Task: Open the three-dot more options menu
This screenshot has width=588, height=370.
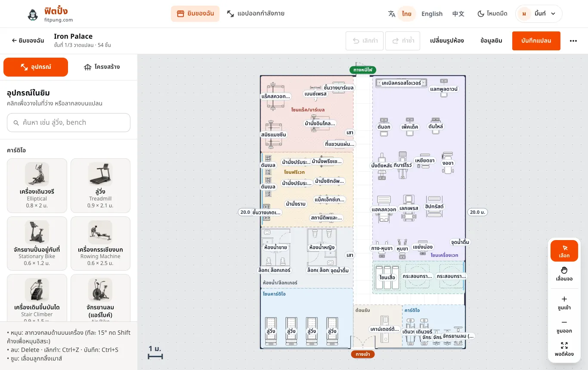Action: coord(573,41)
